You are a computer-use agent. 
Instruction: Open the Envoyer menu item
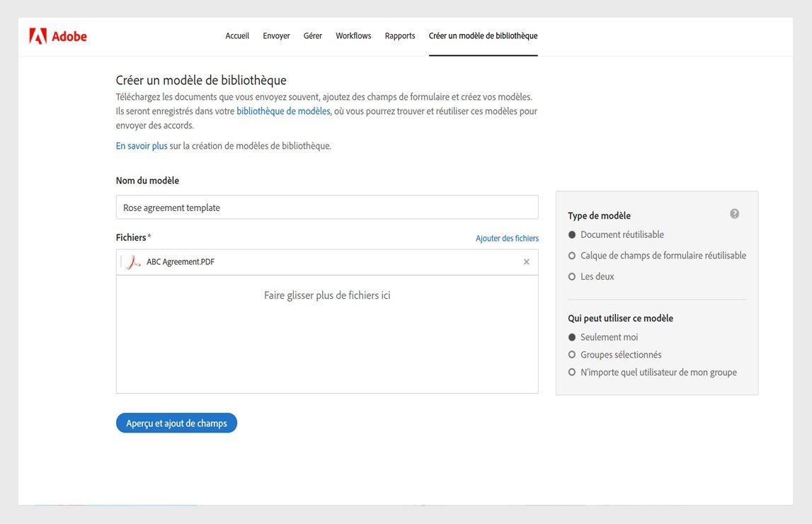click(276, 35)
